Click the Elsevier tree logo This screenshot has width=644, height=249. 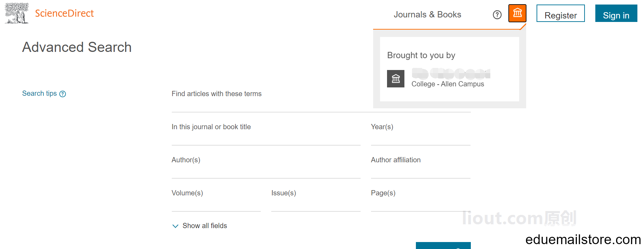tap(16, 13)
